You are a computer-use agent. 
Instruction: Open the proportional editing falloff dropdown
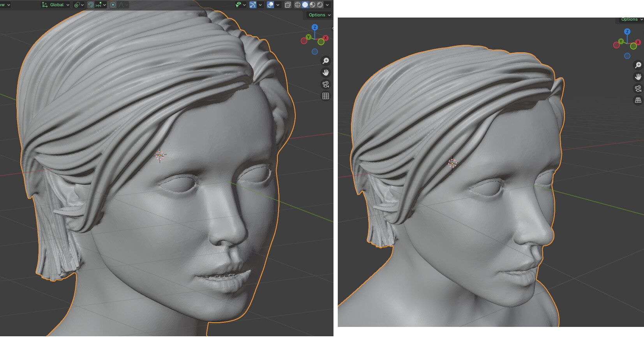tap(123, 5)
